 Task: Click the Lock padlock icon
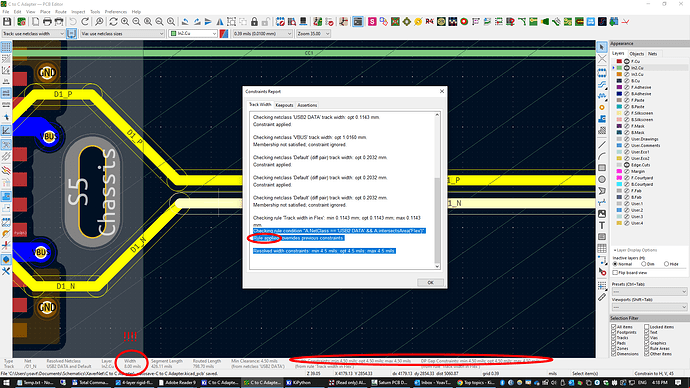coord(254,22)
